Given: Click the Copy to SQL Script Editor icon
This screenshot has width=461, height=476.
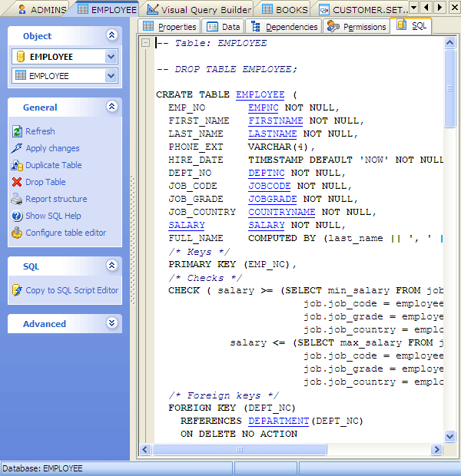Looking at the screenshot, I should (x=17, y=290).
